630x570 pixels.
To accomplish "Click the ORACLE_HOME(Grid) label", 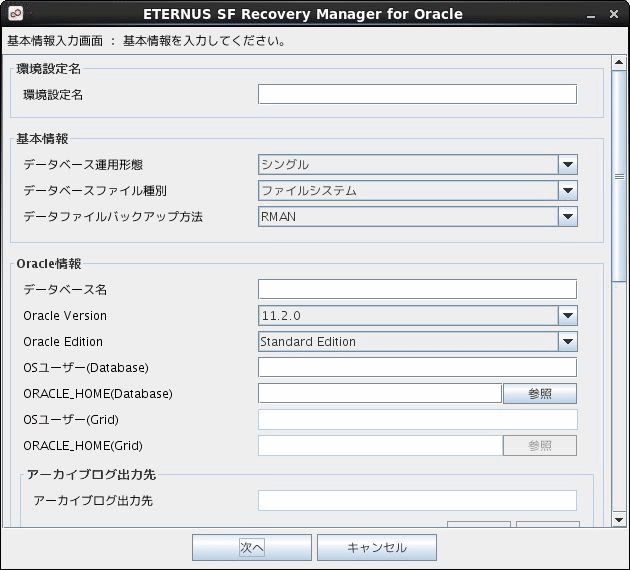I will pos(83,446).
